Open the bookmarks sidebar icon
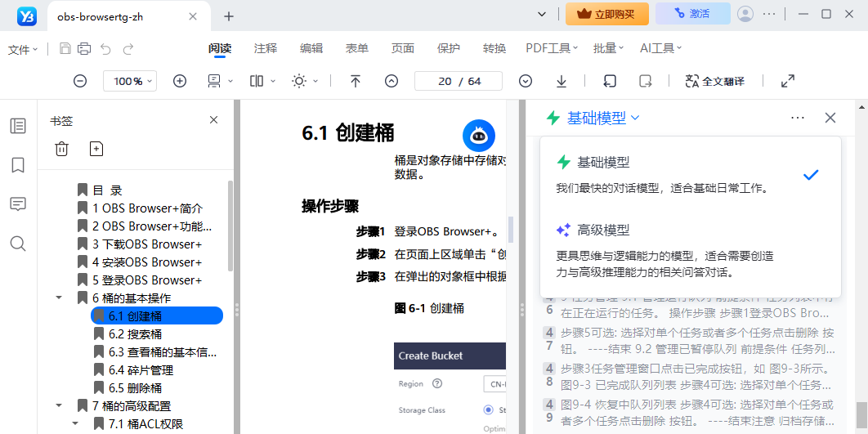Viewport: 868px width, 434px height. (x=18, y=165)
